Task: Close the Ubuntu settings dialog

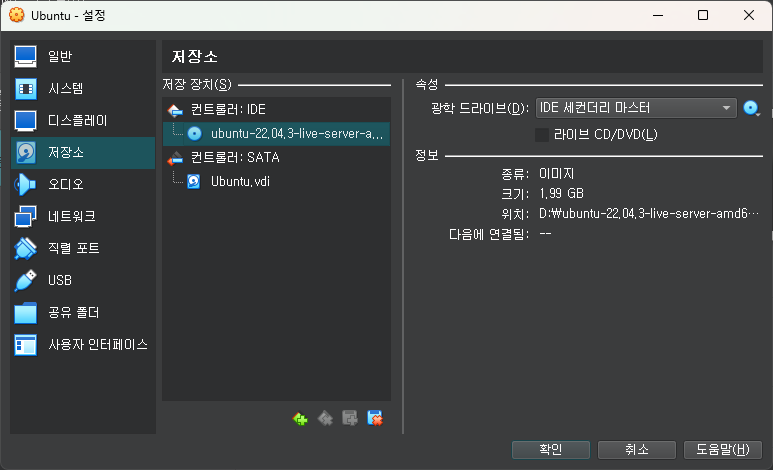Action: coord(749,15)
